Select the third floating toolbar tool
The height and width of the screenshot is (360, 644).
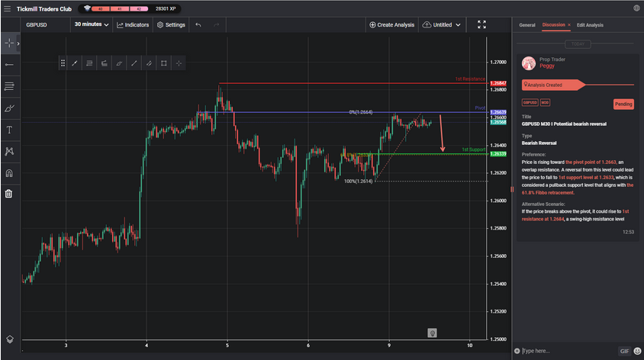pos(105,63)
